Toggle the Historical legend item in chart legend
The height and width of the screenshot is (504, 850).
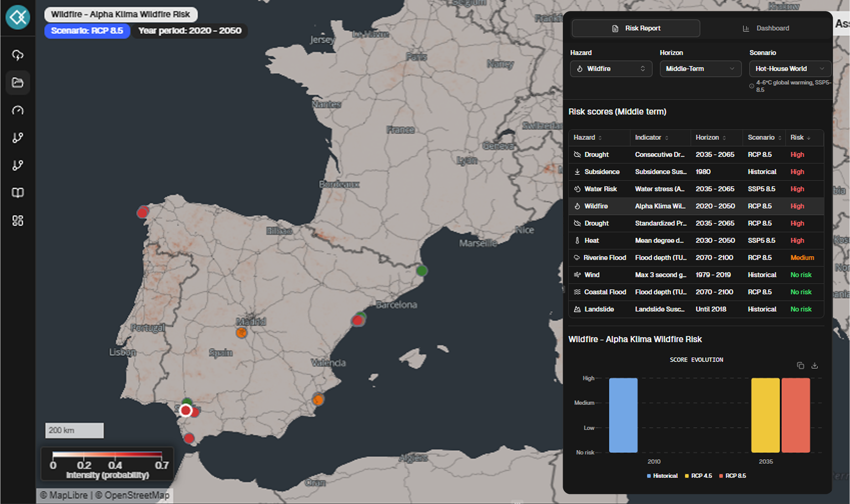[x=662, y=476]
